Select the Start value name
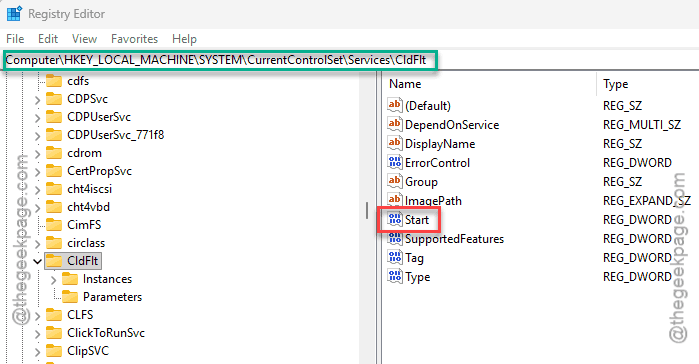 (x=417, y=220)
